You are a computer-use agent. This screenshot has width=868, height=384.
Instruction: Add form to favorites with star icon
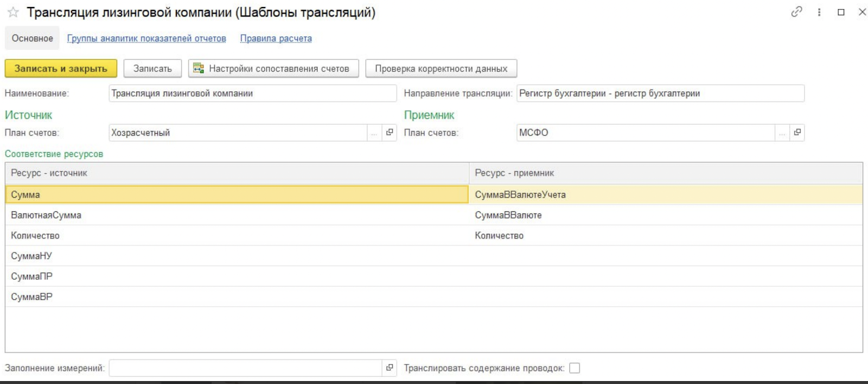coord(13,12)
